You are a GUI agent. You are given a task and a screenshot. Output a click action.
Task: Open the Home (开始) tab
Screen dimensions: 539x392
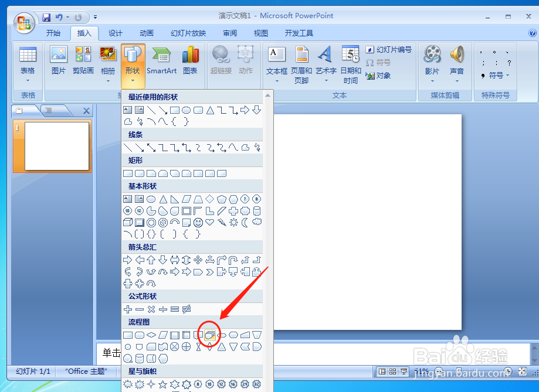click(53, 33)
